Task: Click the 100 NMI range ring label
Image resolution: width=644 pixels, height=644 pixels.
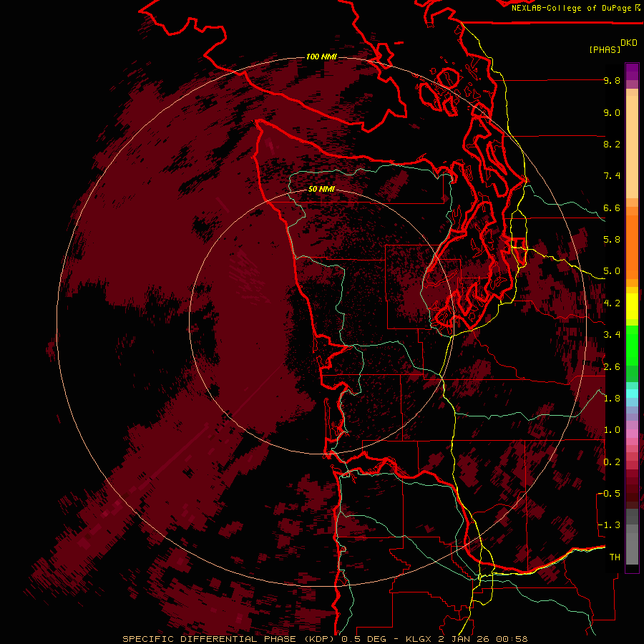Action: click(321, 57)
